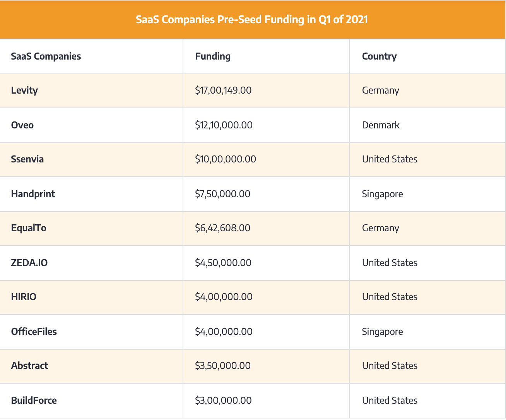Select the ZEDA.IO cell
Image resolution: width=506 pixels, height=420 pixels.
29,263
